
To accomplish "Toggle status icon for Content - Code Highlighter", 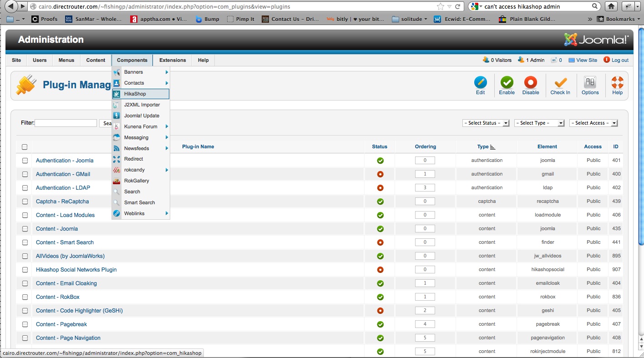I will (380, 311).
